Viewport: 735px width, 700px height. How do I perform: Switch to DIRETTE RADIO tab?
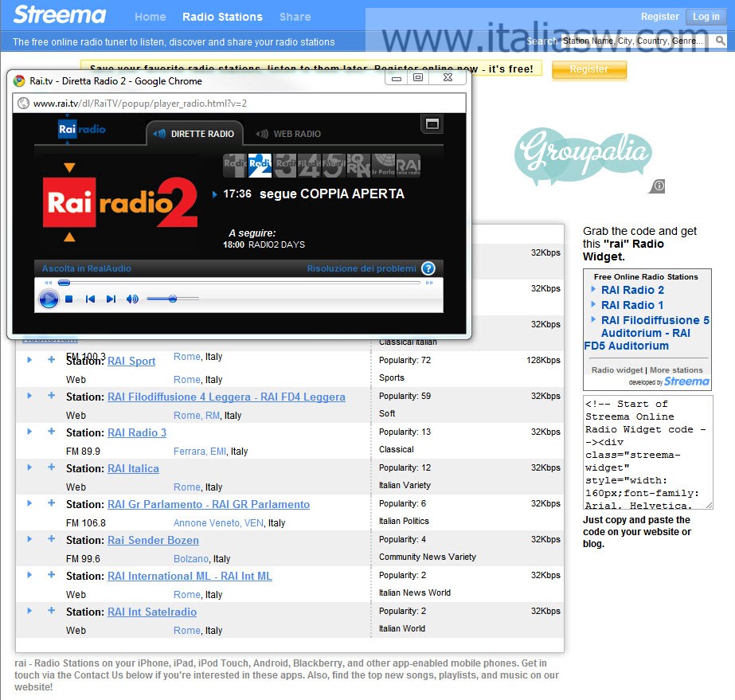[195, 134]
